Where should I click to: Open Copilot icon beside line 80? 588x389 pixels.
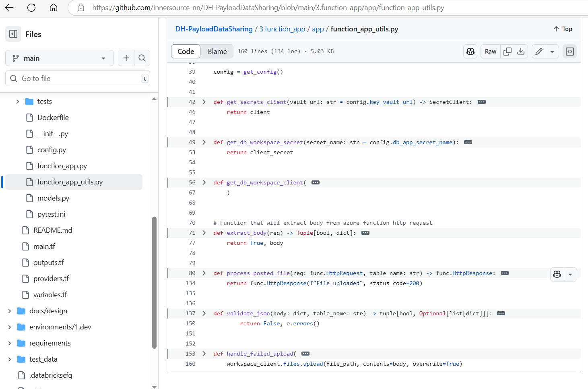coord(557,274)
